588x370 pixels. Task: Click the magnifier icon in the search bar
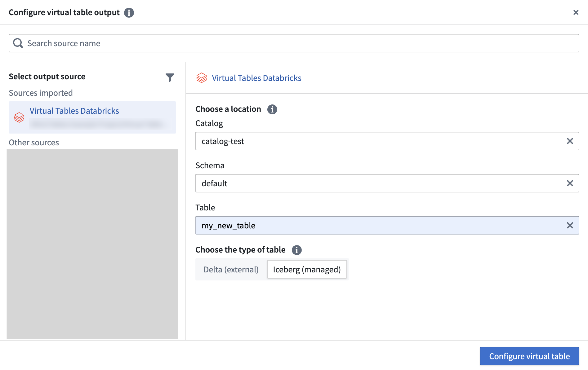tap(18, 43)
